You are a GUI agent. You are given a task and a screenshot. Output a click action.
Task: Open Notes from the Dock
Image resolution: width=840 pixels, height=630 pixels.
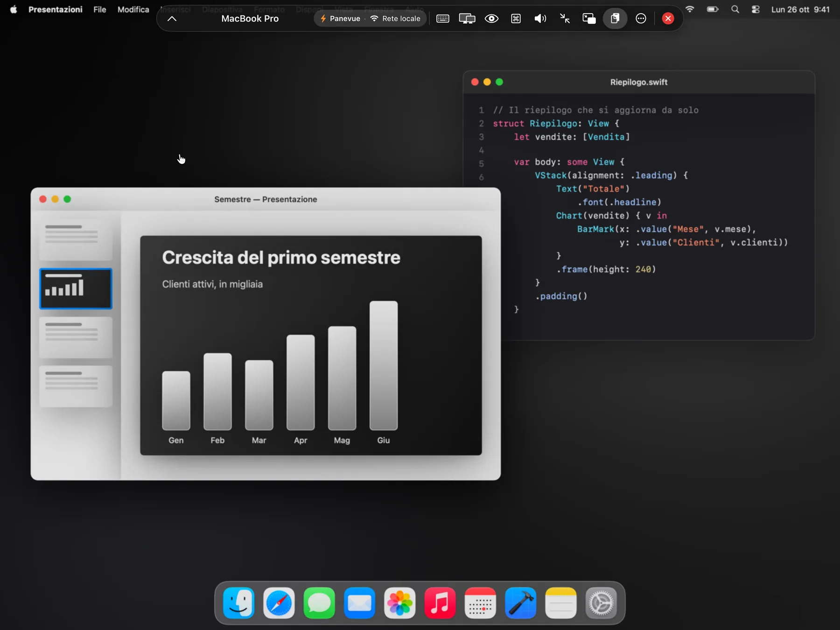(x=561, y=603)
